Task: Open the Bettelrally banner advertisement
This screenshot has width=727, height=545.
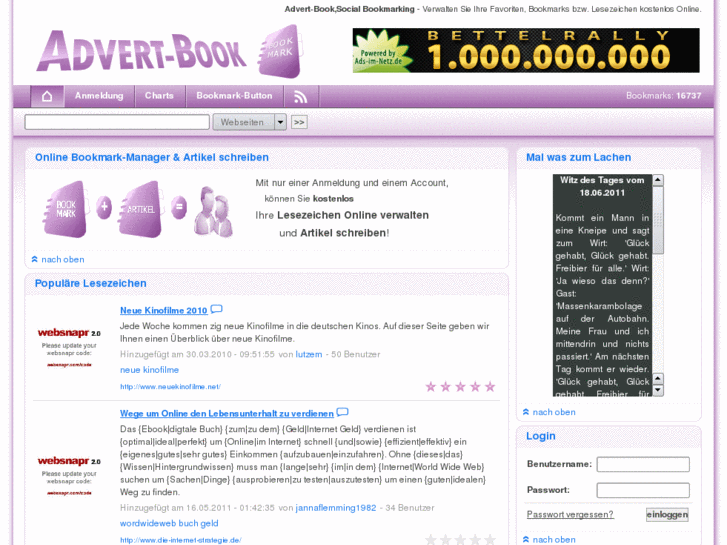Action: point(526,50)
